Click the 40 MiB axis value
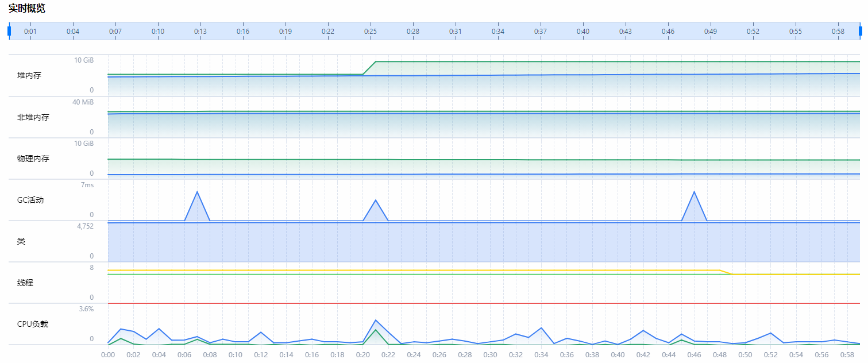Image resolution: width=868 pixels, height=363 pixels. coord(83,102)
